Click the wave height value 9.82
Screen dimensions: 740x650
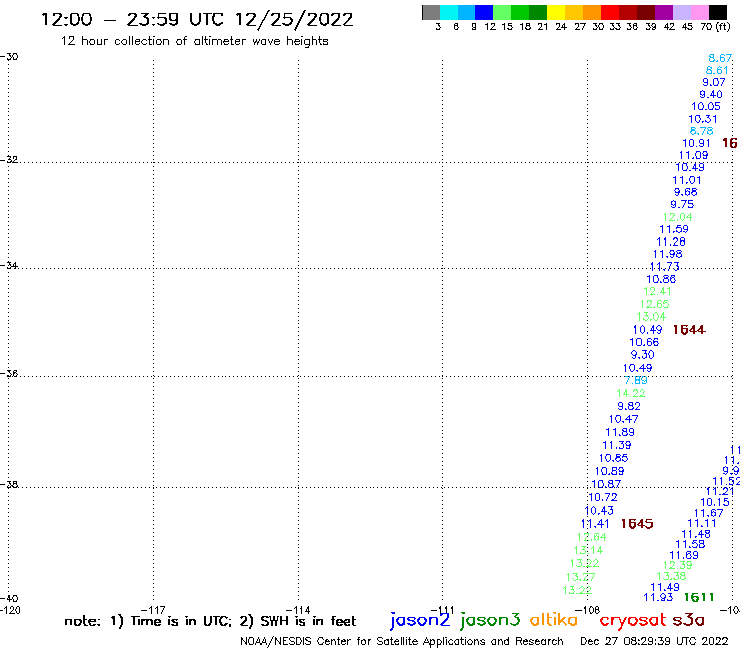pos(629,406)
